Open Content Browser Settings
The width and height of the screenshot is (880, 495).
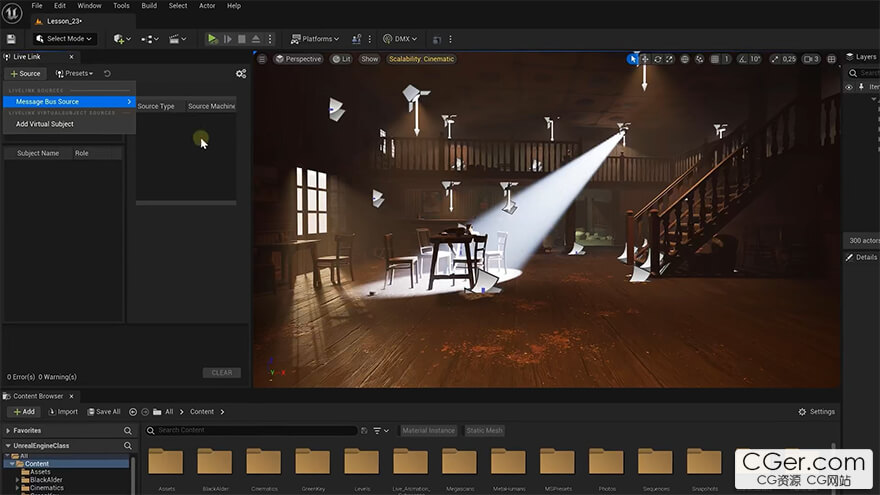tap(817, 411)
